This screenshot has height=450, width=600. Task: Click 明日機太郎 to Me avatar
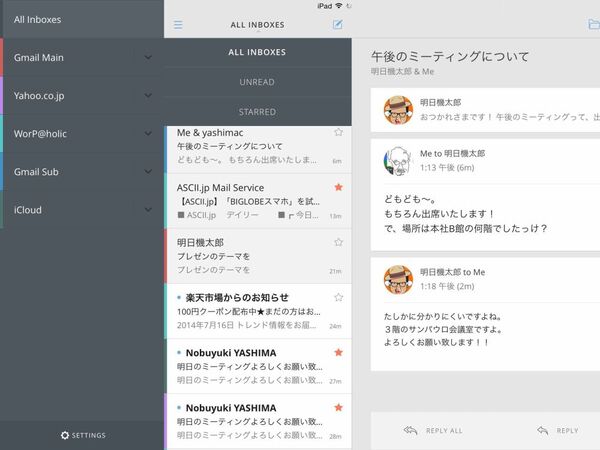tap(398, 280)
